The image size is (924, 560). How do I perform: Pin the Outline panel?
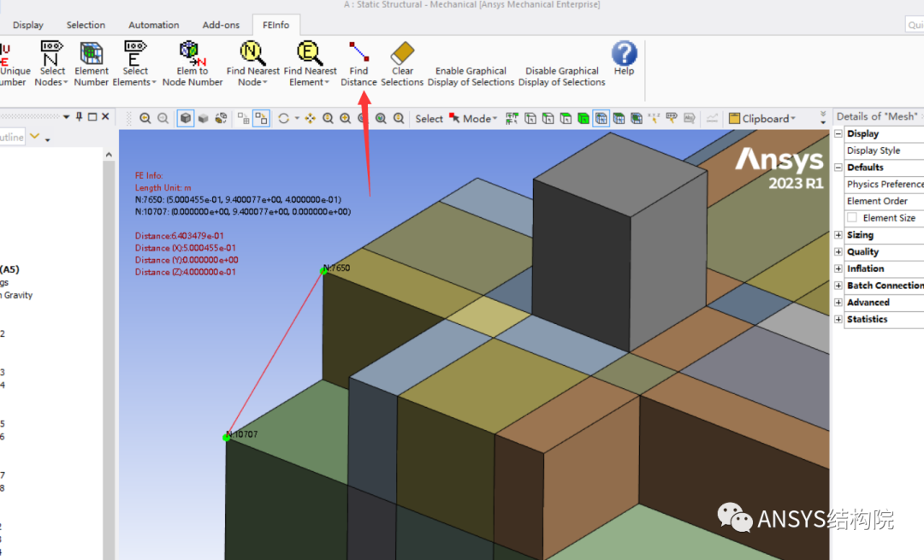(x=79, y=116)
